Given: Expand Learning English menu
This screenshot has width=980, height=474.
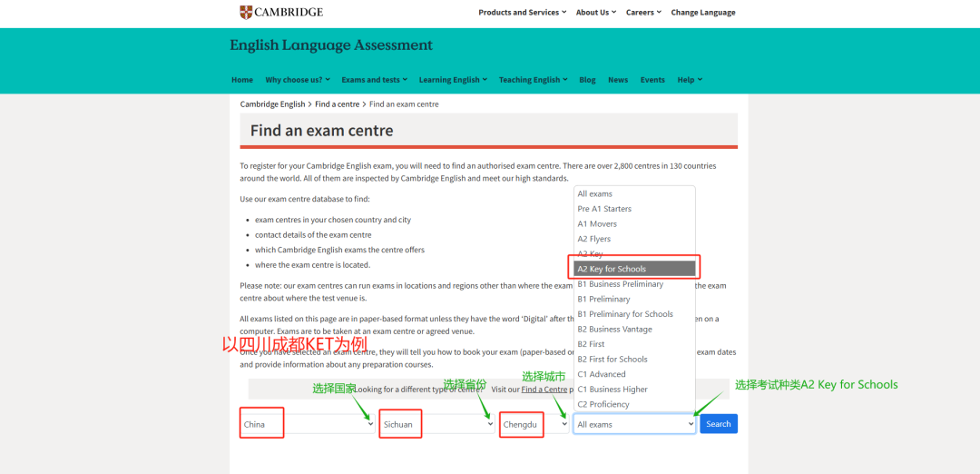Looking at the screenshot, I should pyautogui.click(x=453, y=80).
